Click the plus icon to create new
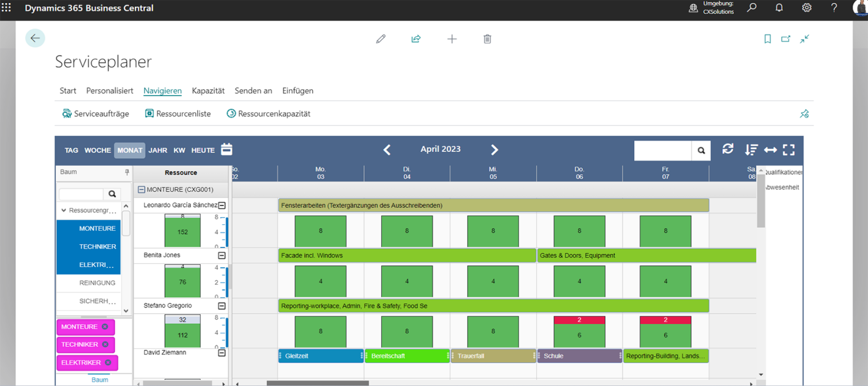 [452, 39]
